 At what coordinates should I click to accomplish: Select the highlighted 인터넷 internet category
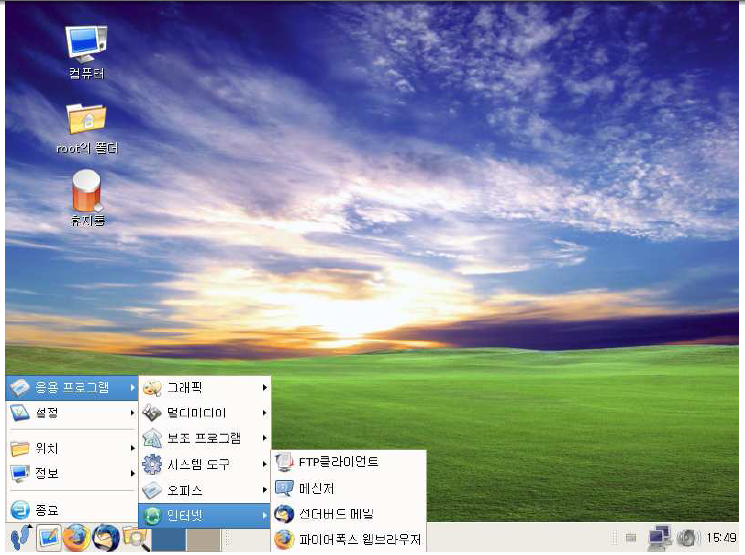(204, 516)
